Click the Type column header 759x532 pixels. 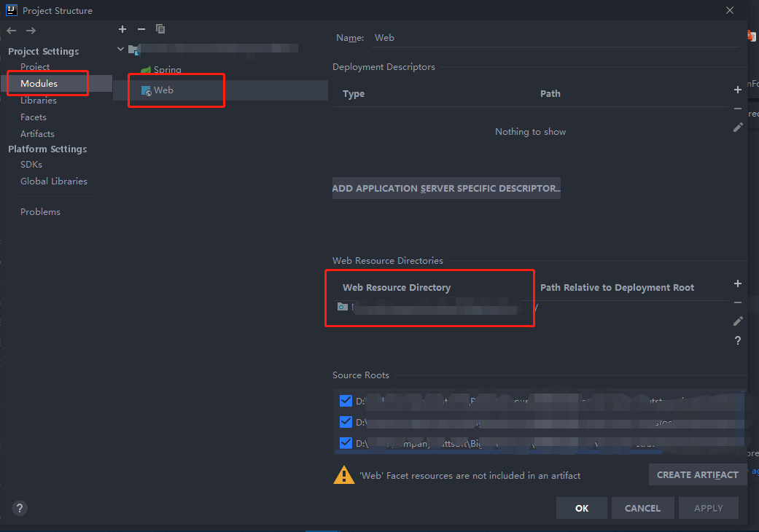tap(354, 94)
